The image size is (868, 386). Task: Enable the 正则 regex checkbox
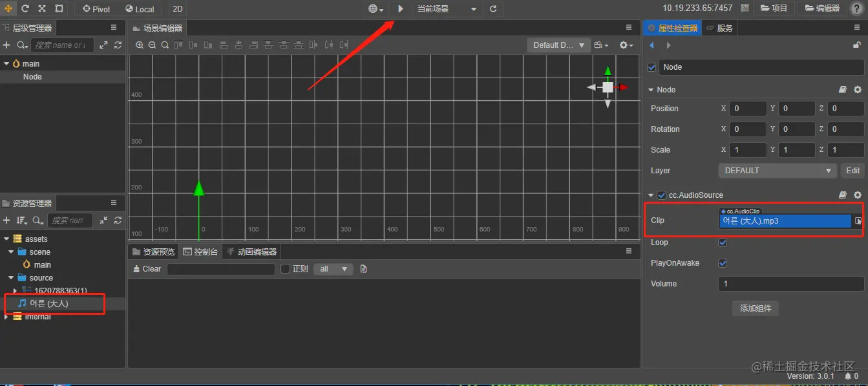[x=285, y=269]
